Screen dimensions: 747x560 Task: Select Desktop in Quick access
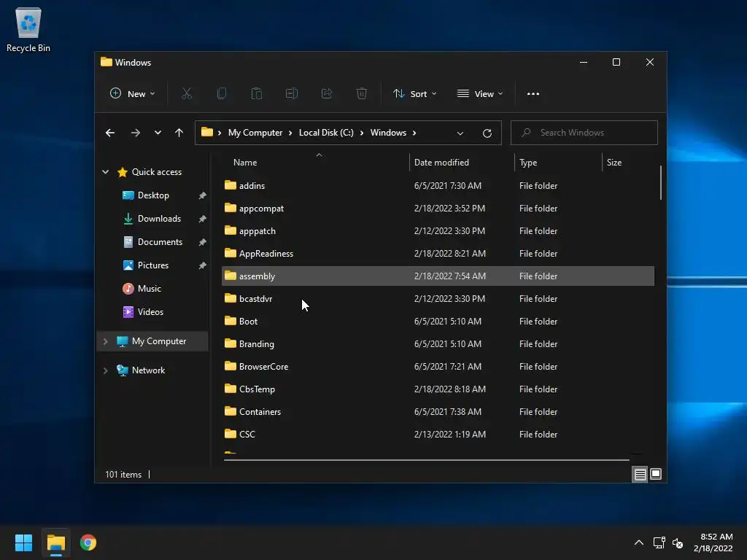click(153, 195)
